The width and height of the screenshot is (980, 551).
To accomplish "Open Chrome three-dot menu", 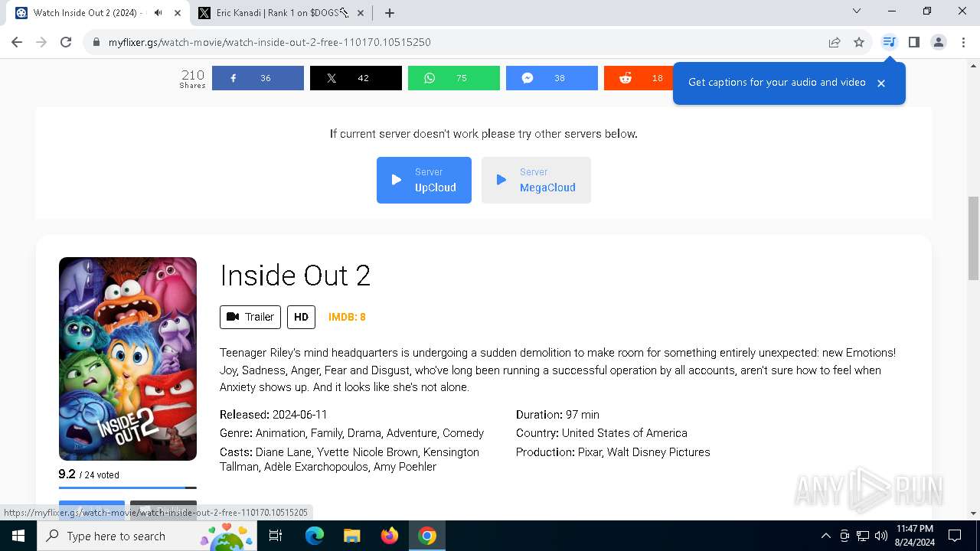I will [963, 42].
